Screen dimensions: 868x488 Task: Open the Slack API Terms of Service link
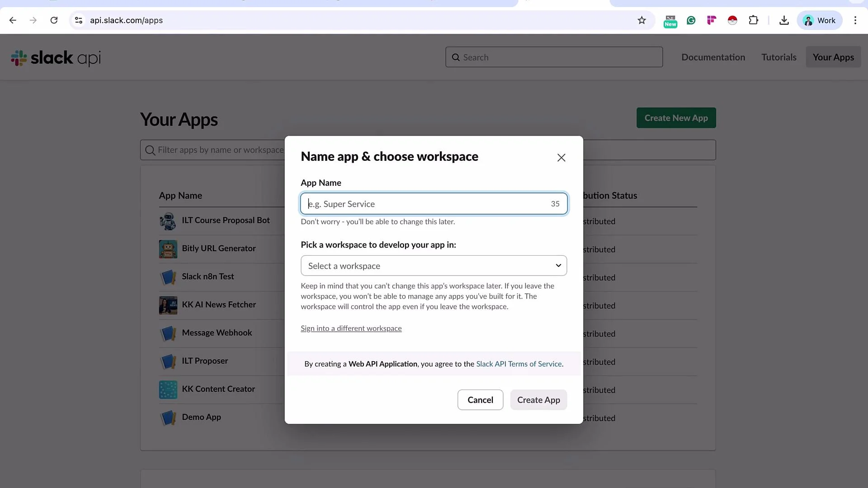point(519,364)
